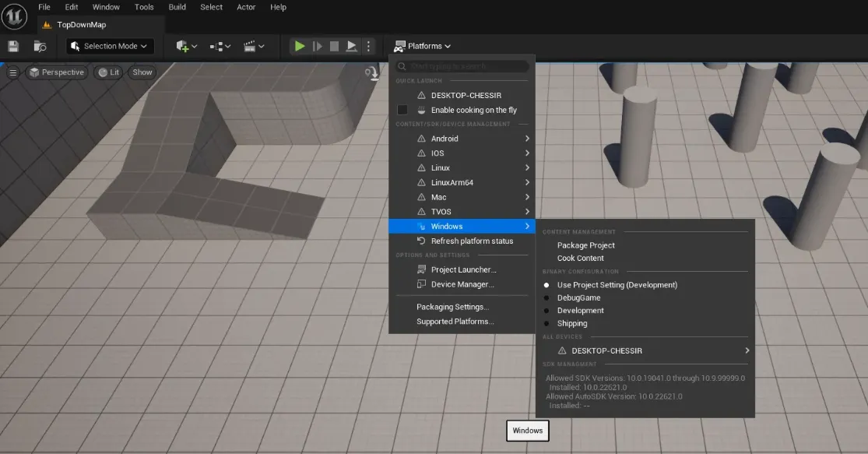Click the warning icon beside Android

point(421,139)
